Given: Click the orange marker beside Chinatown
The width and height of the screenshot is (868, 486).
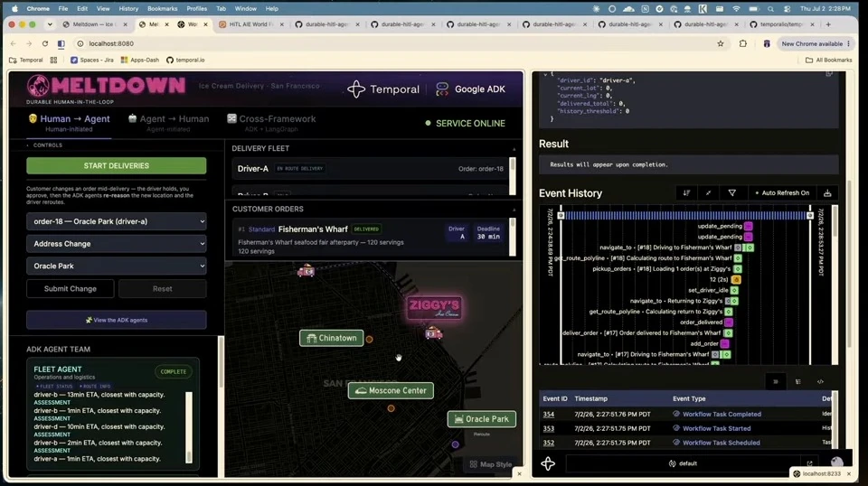Looking at the screenshot, I should 369,339.
